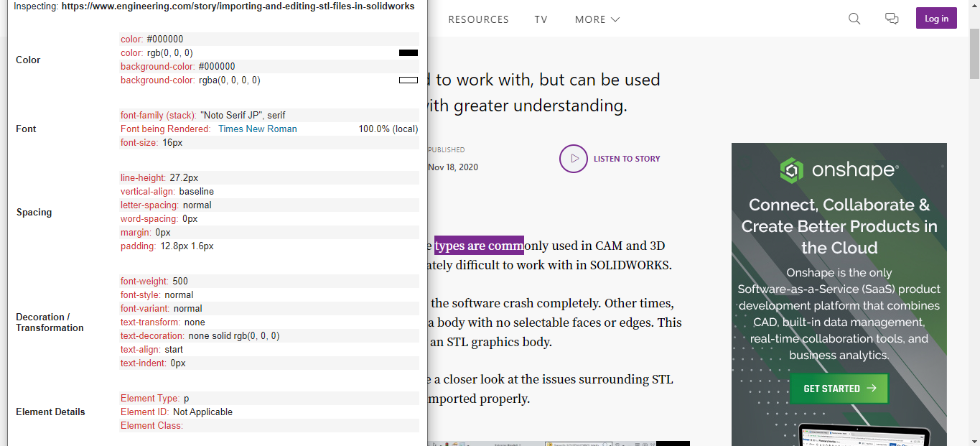Open the RESOURCES menu item
The height and width of the screenshot is (446, 980).
[x=478, y=19]
